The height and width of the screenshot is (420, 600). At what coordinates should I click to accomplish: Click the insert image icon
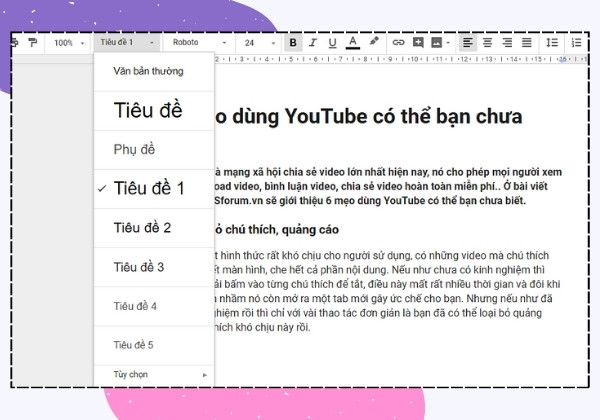(437, 42)
